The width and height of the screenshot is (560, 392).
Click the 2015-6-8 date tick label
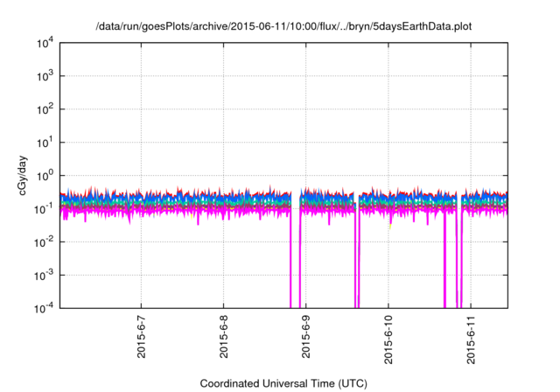(224, 336)
